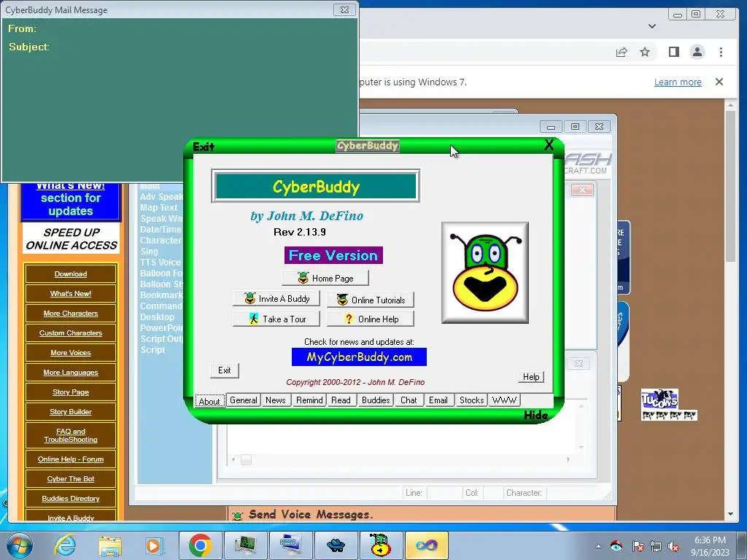Open Custom Characters sidebar link
747x560 pixels.
[71, 332]
